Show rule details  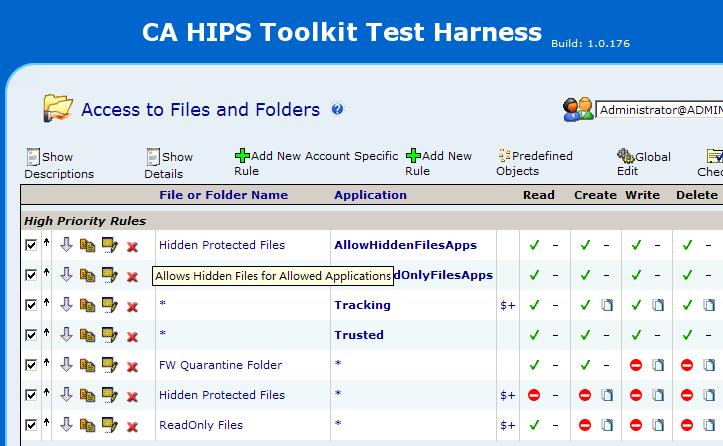click(x=170, y=164)
